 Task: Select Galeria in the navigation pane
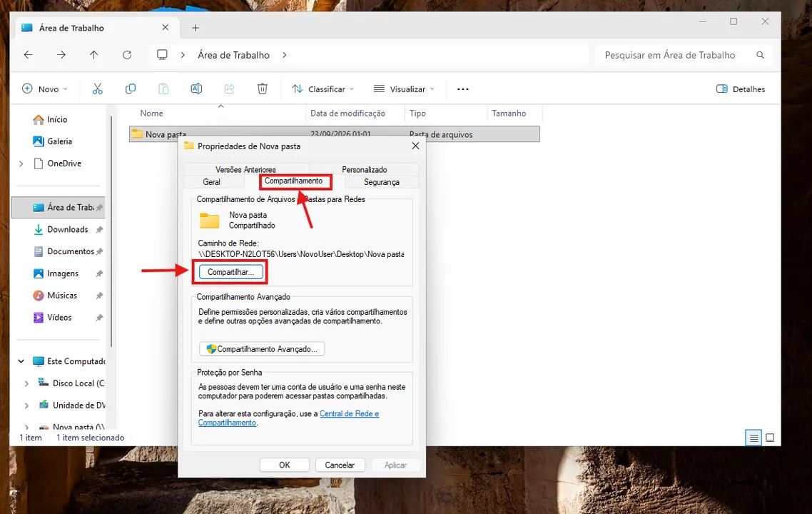(59, 141)
